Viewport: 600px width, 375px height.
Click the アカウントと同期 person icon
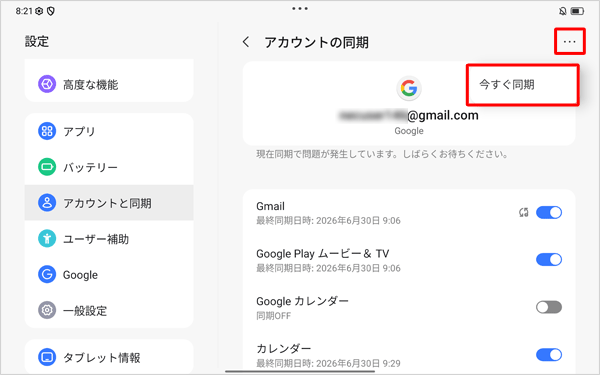tap(47, 203)
